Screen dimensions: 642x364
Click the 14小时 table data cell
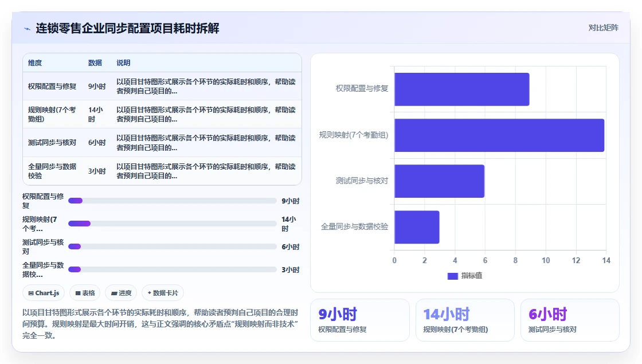(96, 114)
